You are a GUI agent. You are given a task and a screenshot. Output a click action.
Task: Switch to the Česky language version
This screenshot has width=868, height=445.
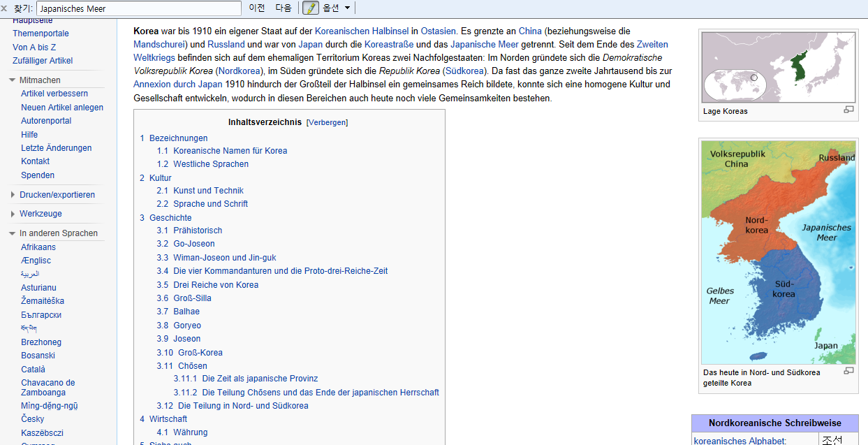tap(32, 419)
